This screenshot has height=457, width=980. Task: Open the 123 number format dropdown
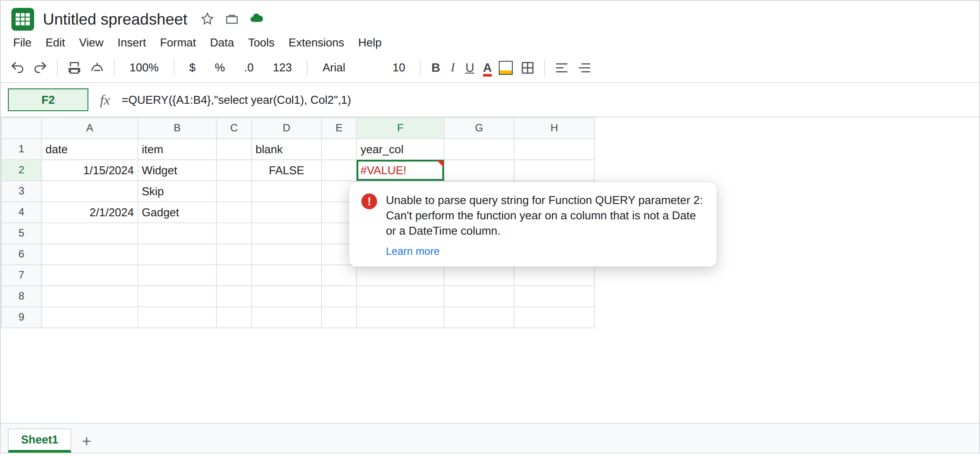tap(282, 68)
